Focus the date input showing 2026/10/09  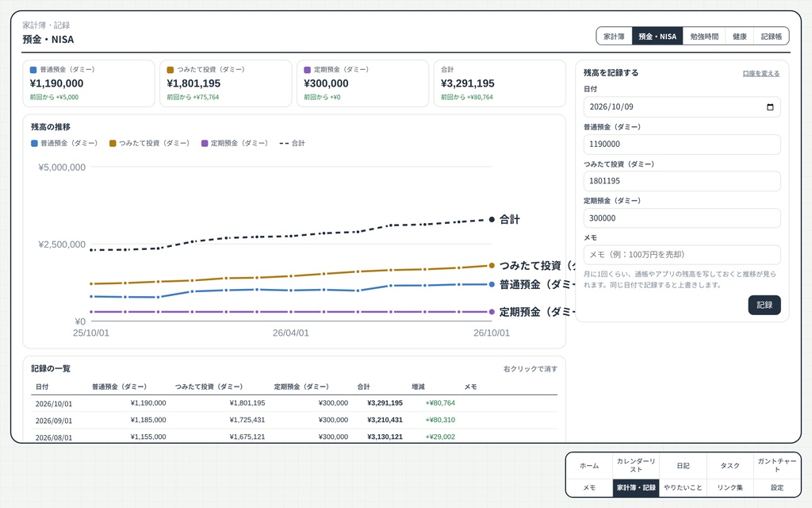click(x=682, y=107)
